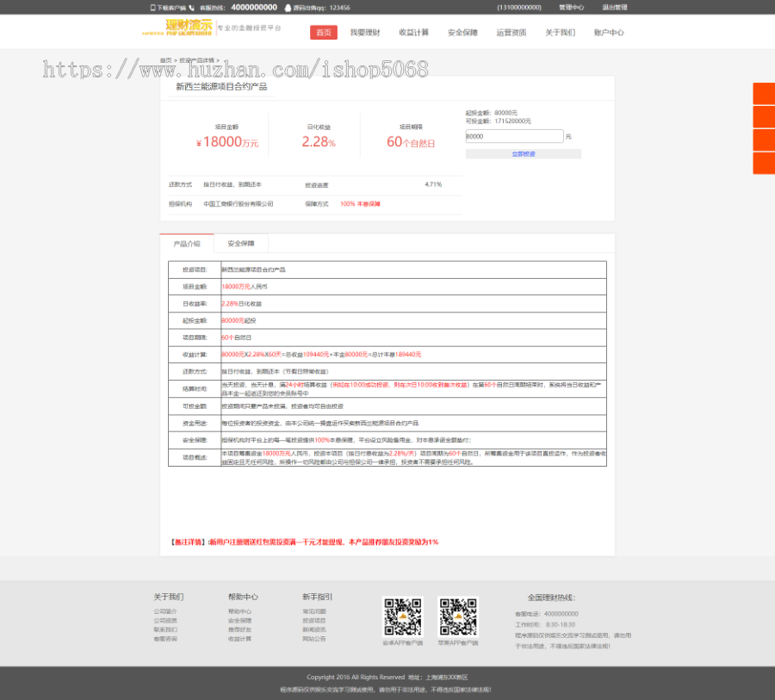
Task: Click the customer hotline telephone icon
Action: pos(191,7)
